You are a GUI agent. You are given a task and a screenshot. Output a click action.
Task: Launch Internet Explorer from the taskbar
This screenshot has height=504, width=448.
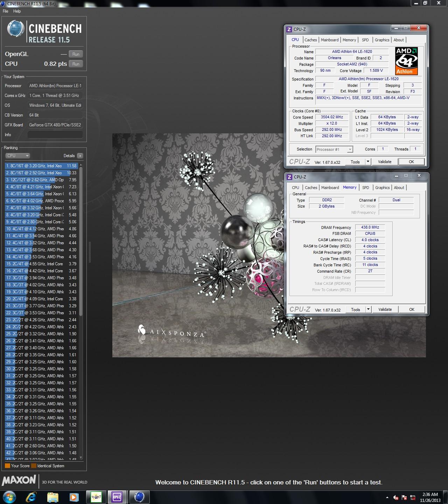(x=31, y=497)
